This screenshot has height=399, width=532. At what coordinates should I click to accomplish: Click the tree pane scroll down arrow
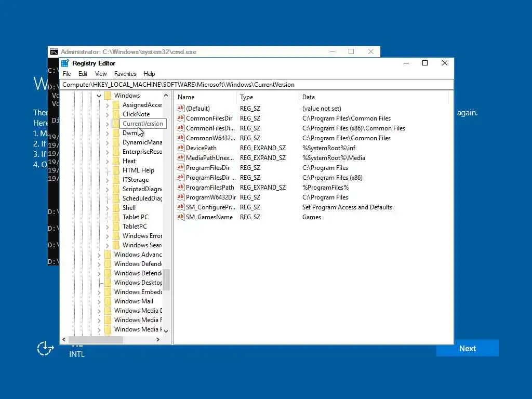click(x=166, y=331)
